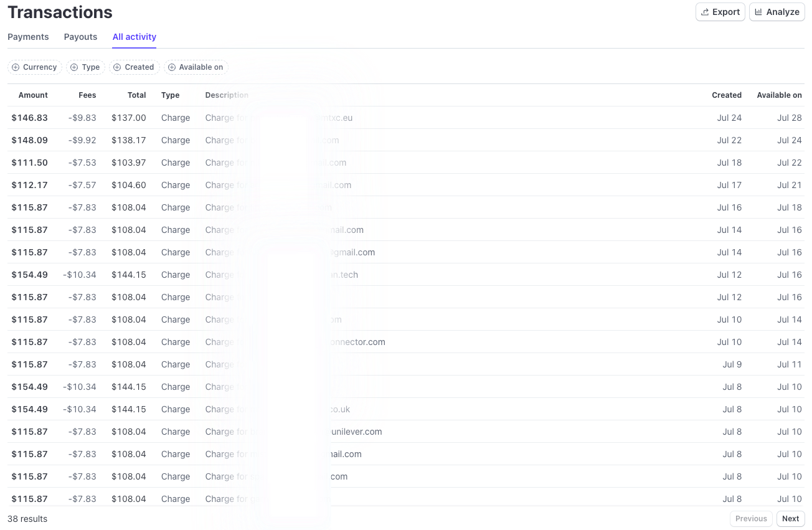This screenshot has height=530, width=812.
Task: Open the $146.83 charge row
Action: pos(406,118)
